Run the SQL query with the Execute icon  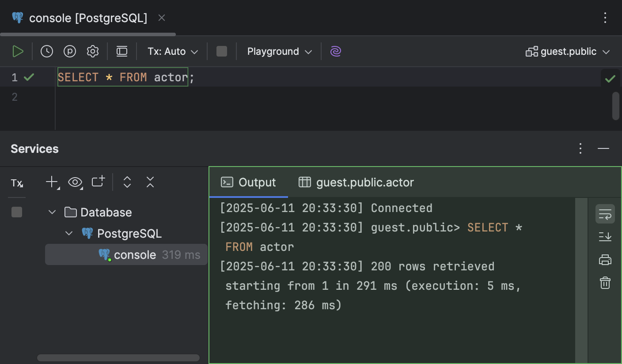pyautogui.click(x=18, y=51)
